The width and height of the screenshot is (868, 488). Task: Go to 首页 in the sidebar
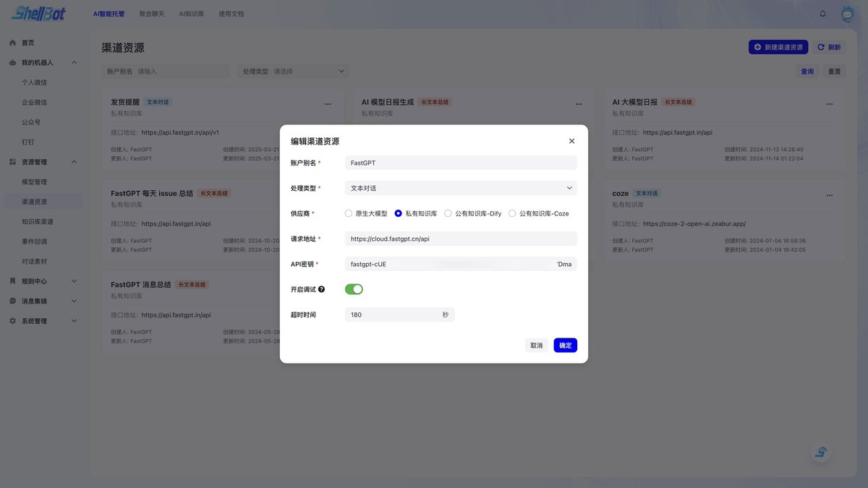43,43
